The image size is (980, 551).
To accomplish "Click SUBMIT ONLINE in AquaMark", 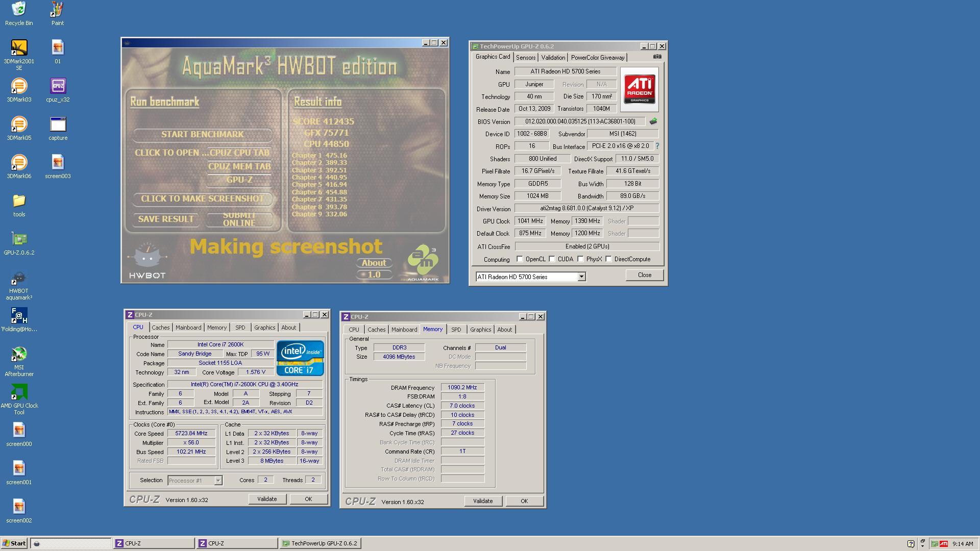I will click(239, 219).
